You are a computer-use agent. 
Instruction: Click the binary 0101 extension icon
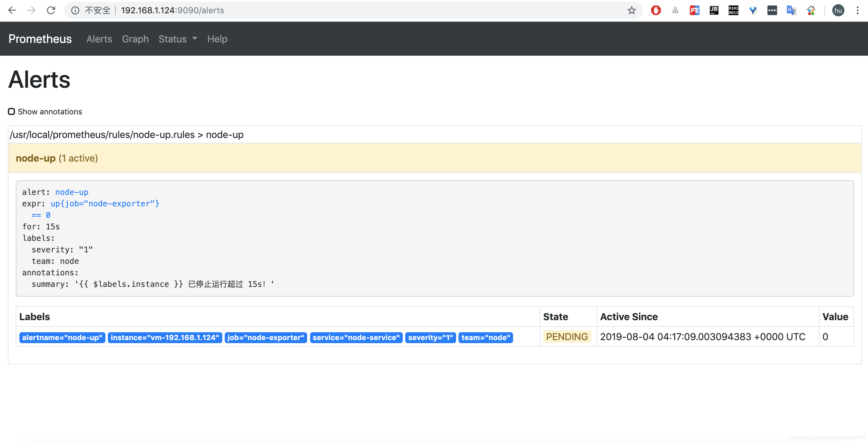pyautogui.click(x=733, y=10)
